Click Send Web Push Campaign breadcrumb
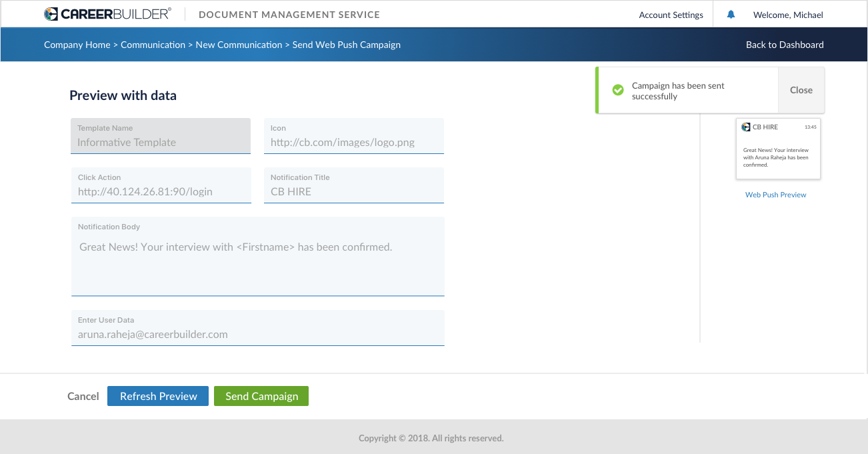This screenshot has width=868, height=454. click(347, 45)
